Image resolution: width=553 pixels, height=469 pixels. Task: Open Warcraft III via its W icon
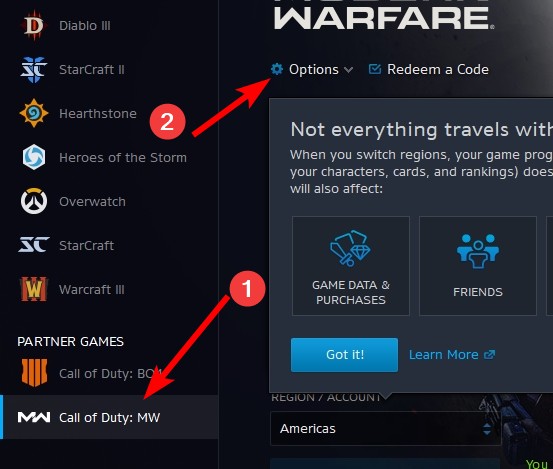click(34, 289)
